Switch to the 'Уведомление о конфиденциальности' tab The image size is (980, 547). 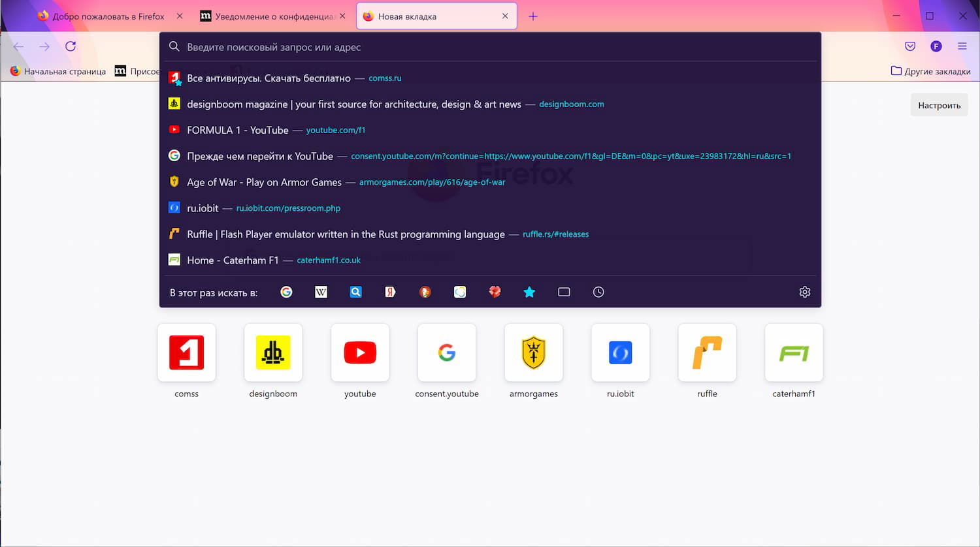click(271, 16)
